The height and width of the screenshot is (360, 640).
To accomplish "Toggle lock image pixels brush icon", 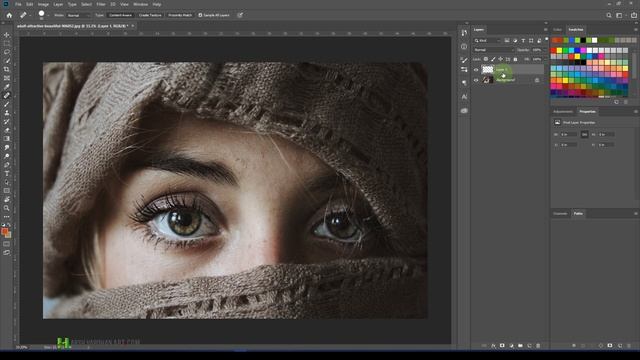I will (493, 59).
